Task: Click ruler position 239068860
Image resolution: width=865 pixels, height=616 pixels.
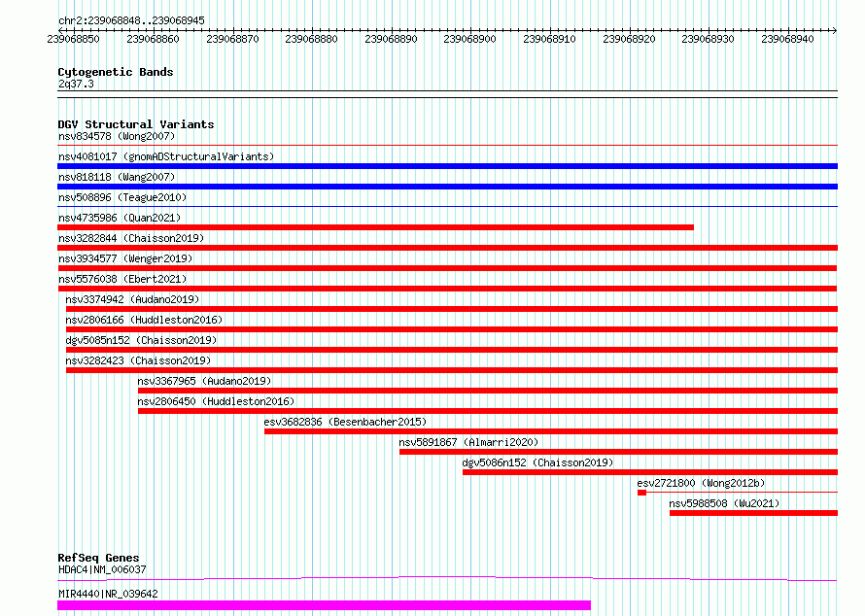Action: [x=153, y=39]
